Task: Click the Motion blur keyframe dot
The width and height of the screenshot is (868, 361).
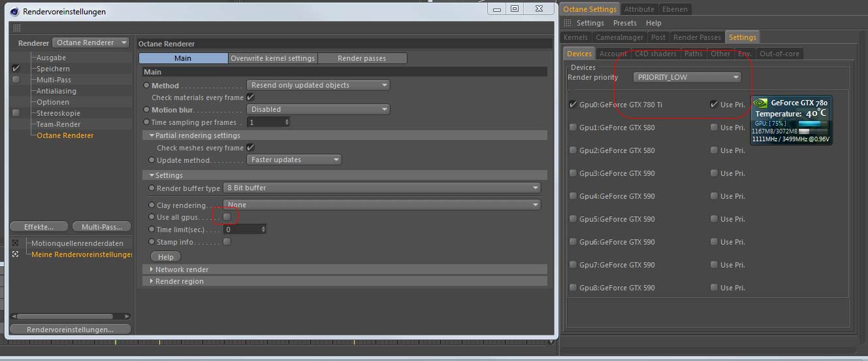Action: coord(146,110)
